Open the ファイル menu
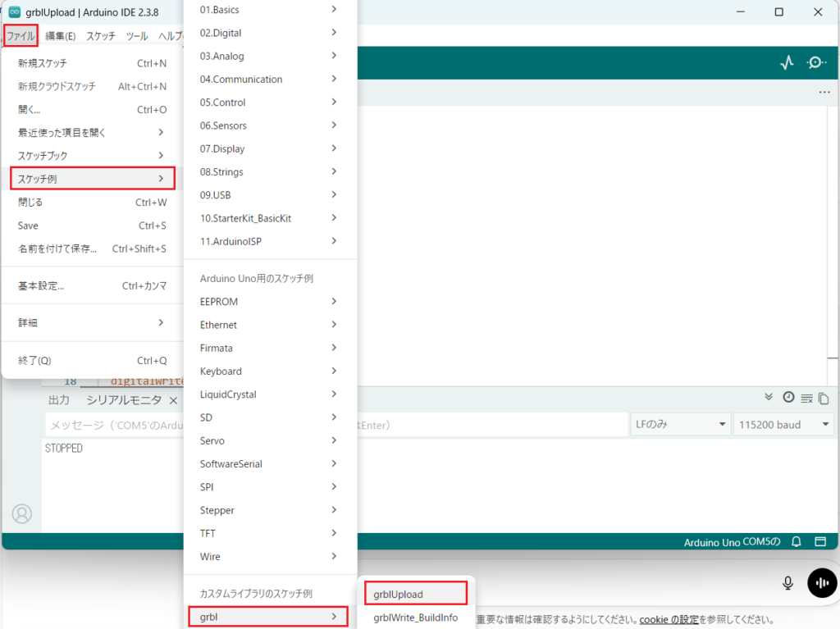Image resolution: width=840 pixels, height=629 pixels. (x=21, y=36)
